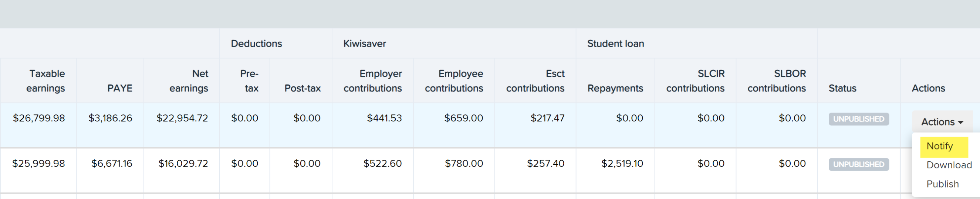
Task: Click the SLCIR contributions column header
Action: click(x=695, y=81)
